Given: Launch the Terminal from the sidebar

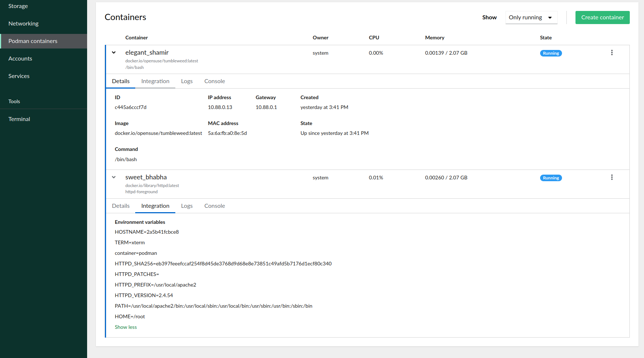Looking at the screenshot, I should point(19,119).
